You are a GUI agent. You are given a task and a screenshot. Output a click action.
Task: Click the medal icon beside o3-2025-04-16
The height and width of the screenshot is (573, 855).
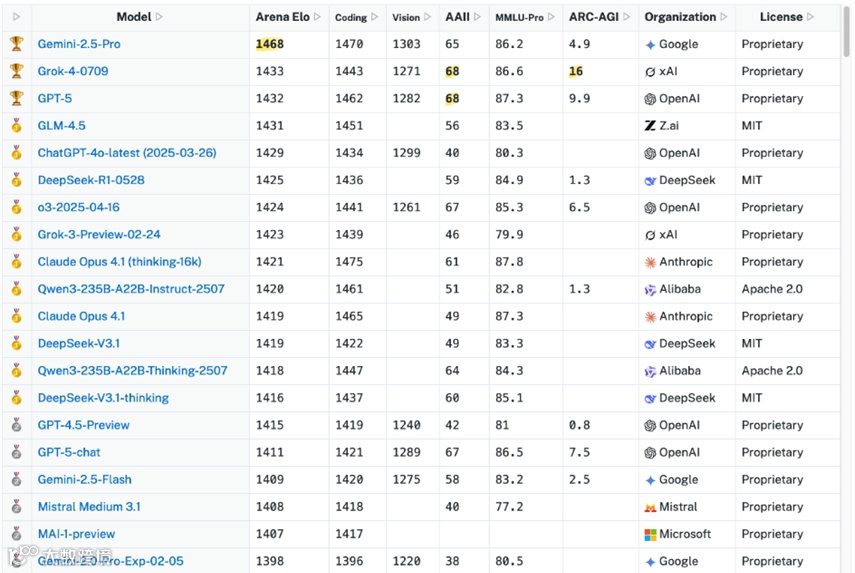17,207
